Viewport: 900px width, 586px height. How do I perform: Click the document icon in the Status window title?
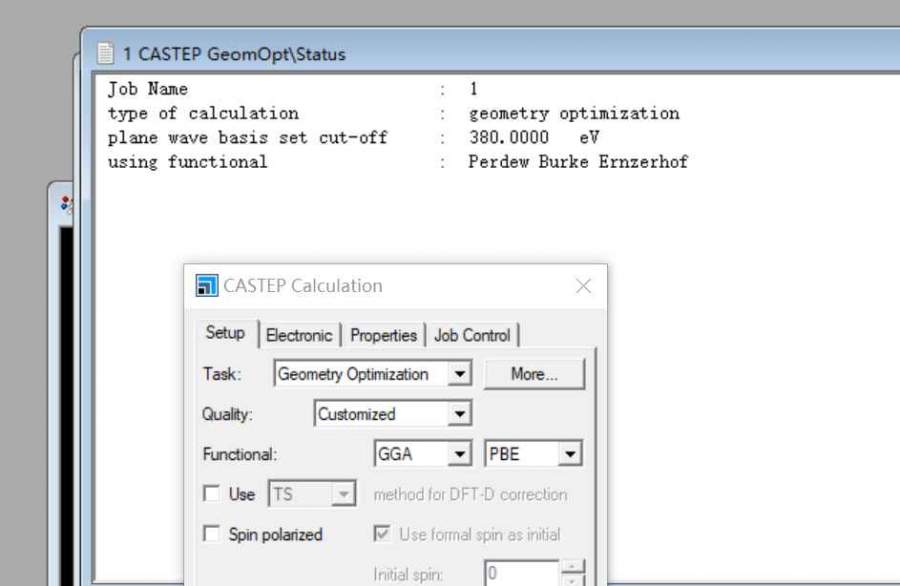point(105,54)
